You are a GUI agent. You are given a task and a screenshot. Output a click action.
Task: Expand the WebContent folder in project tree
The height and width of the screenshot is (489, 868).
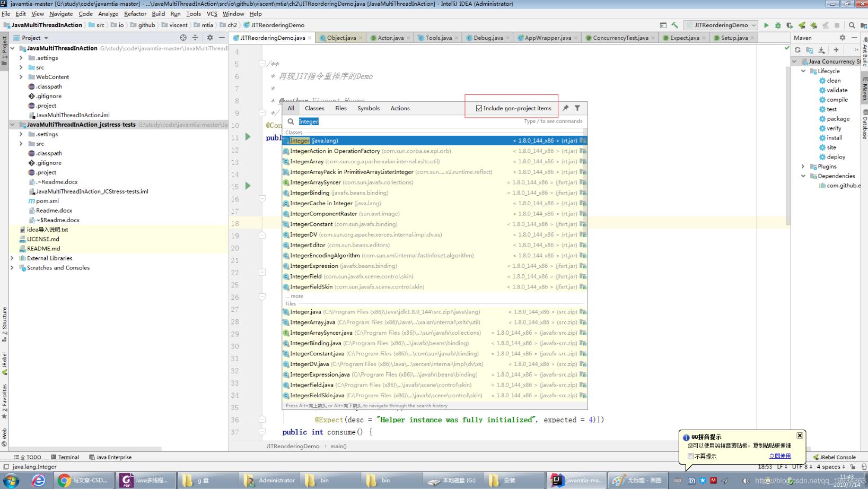pos(21,77)
